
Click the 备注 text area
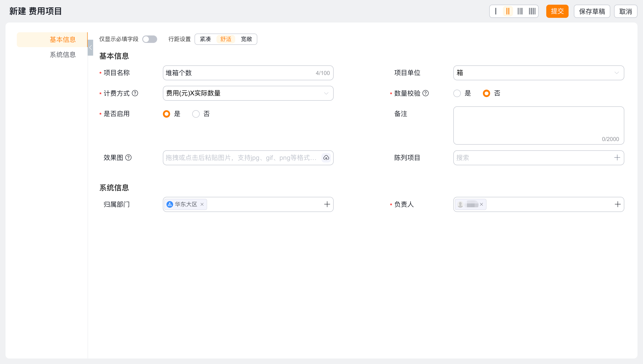[538, 126]
